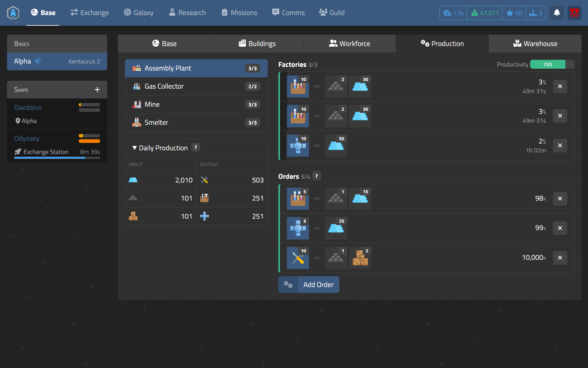
Task: Open the Daedalus ship link
Action: tap(28, 107)
